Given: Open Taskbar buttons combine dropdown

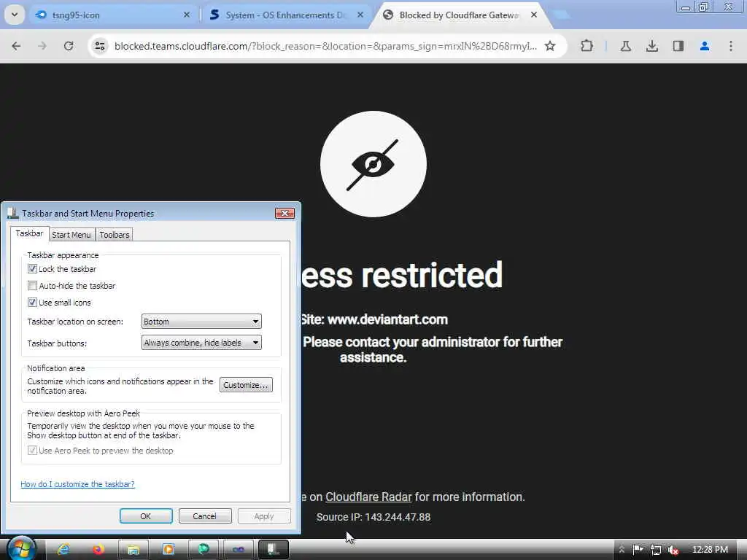Looking at the screenshot, I should click(x=201, y=343).
